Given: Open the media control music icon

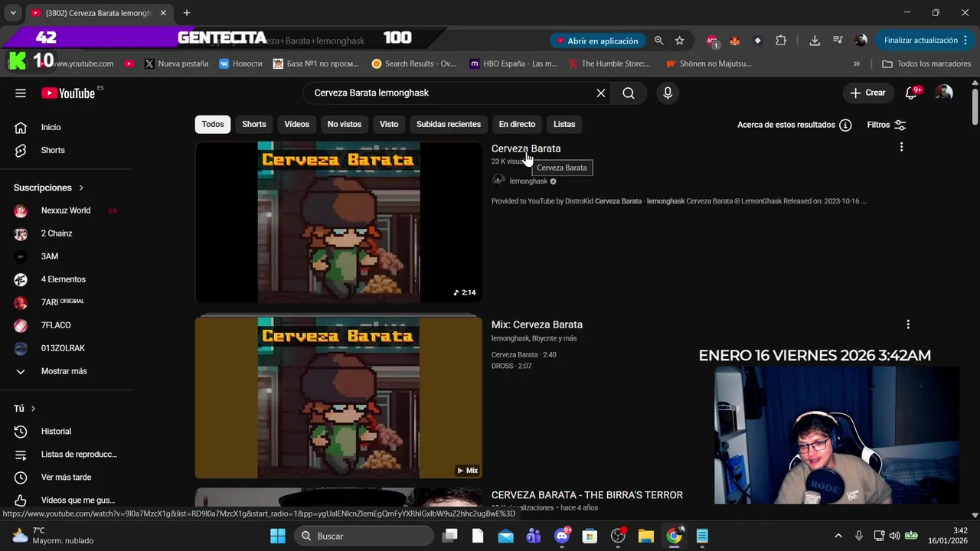Looking at the screenshot, I should pos(838,41).
